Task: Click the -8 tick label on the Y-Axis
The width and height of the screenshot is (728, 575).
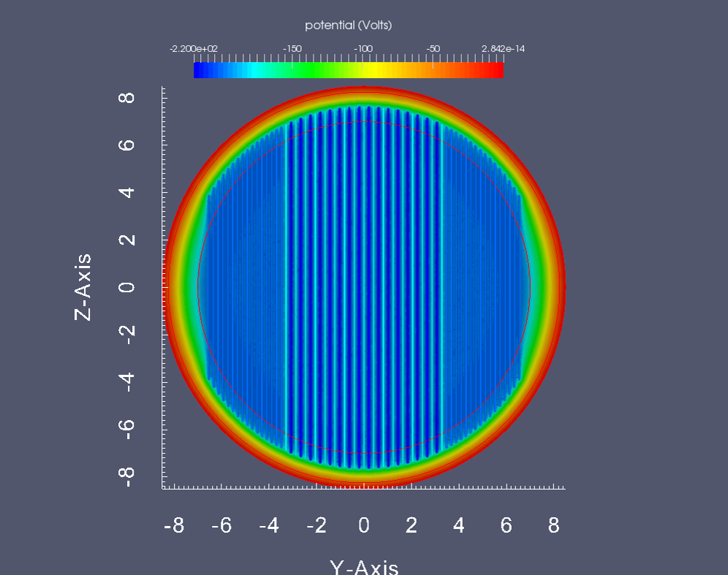Action: (x=173, y=525)
